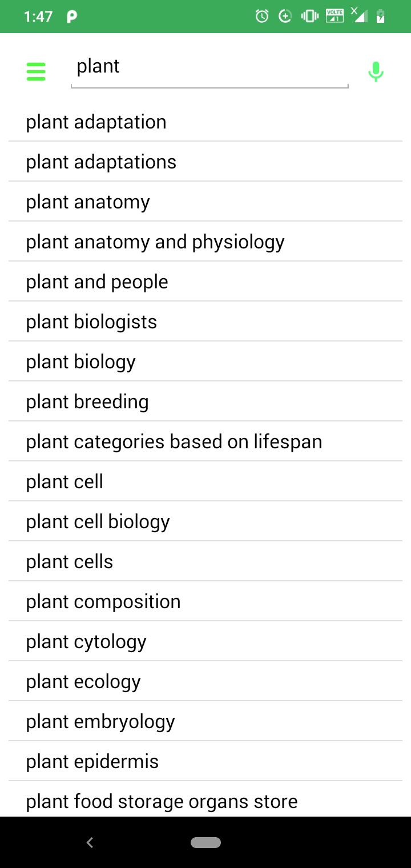Open 'plant embryology' entry
The image size is (411, 868).
[x=205, y=721]
